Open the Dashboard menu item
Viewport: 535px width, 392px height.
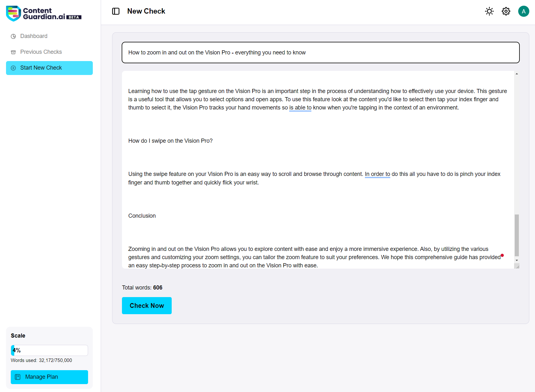49,36
